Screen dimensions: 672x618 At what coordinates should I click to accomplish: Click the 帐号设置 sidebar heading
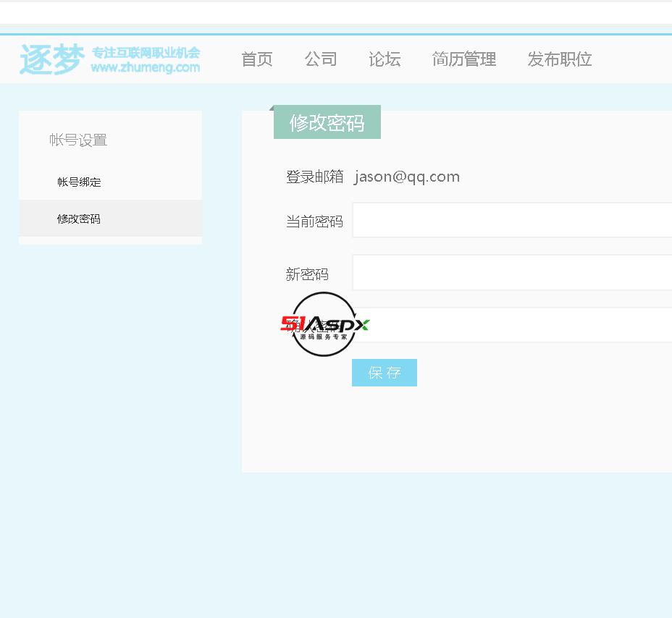click(78, 140)
